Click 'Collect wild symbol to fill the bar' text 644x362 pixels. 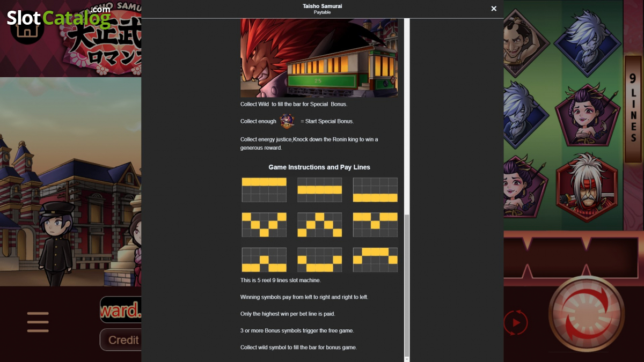298,348
